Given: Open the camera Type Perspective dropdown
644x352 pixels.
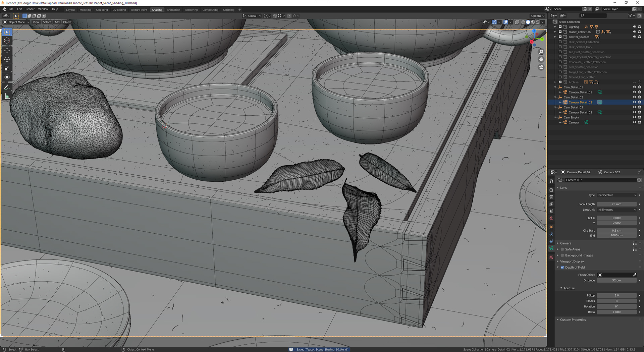Looking at the screenshot, I should tap(616, 195).
